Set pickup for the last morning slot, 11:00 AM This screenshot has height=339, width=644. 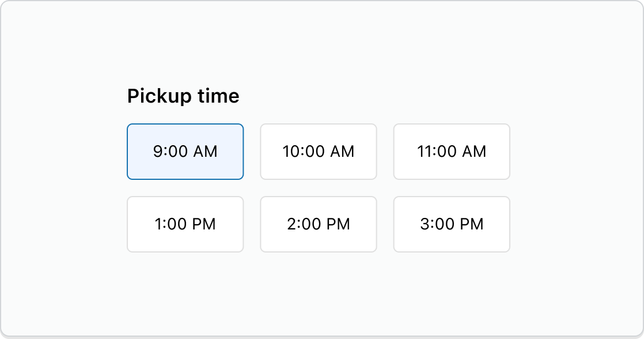(x=452, y=152)
